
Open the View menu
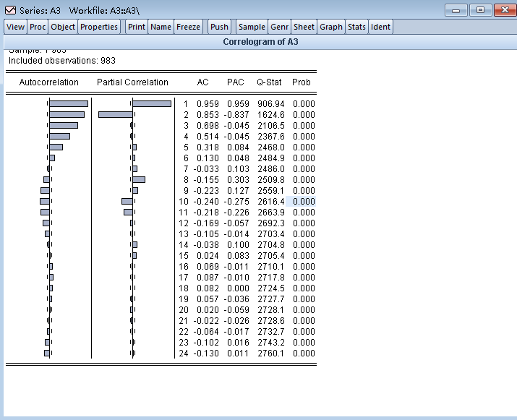coord(15,27)
